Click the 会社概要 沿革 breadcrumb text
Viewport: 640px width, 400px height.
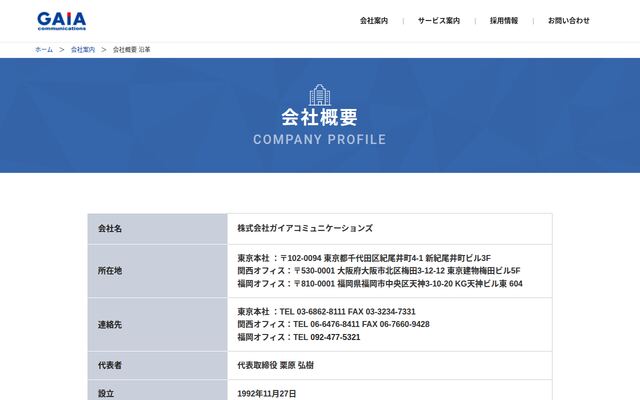[x=131, y=49]
